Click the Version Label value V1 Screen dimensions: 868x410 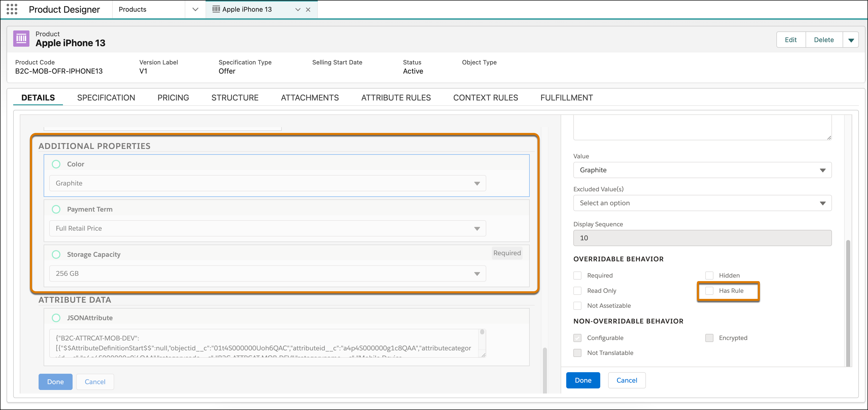pos(143,71)
